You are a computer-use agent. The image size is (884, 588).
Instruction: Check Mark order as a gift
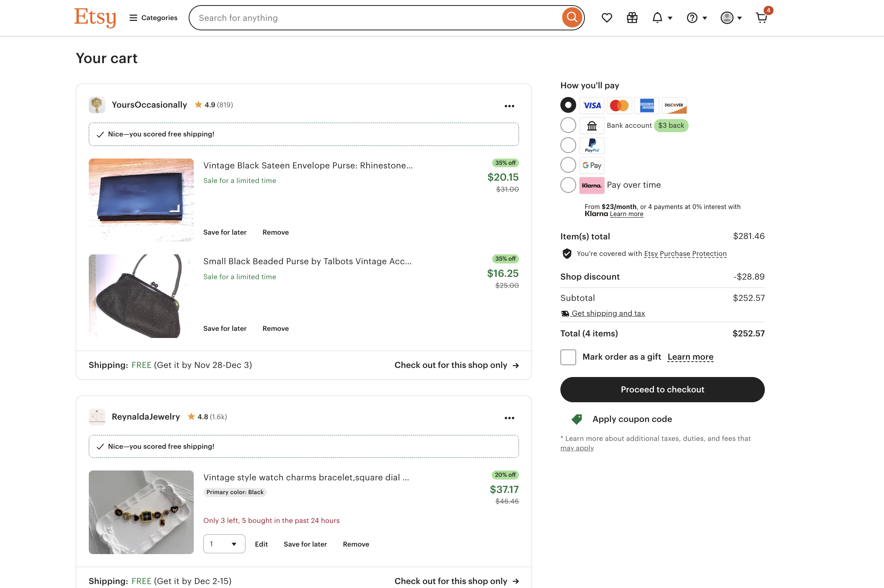tap(568, 357)
